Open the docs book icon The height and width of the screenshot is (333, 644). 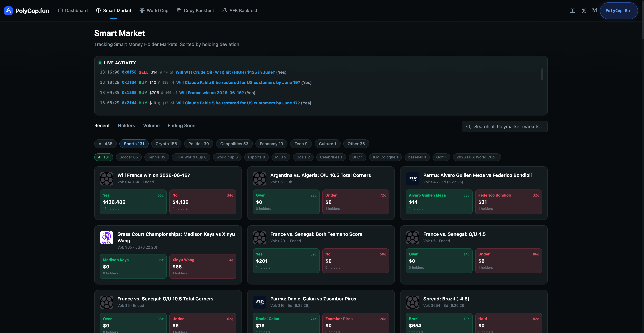coord(573,11)
